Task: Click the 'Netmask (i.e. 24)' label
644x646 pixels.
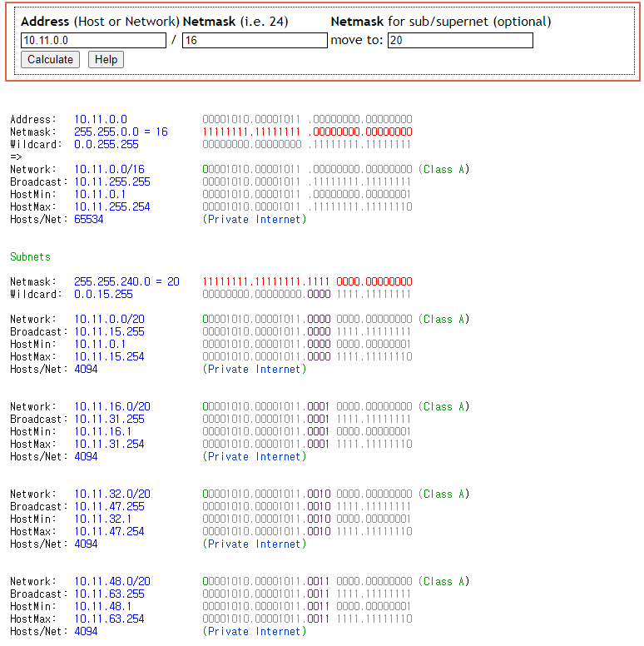Action: coord(235,22)
